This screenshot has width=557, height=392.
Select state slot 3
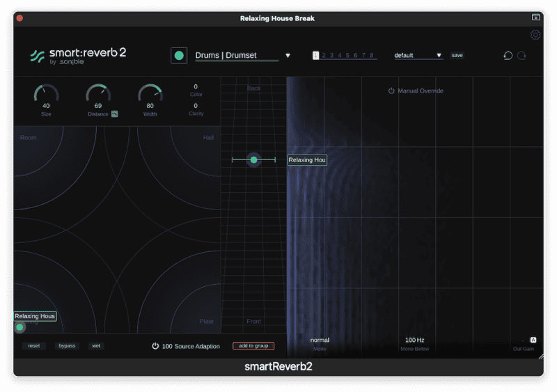coord(332,56)
